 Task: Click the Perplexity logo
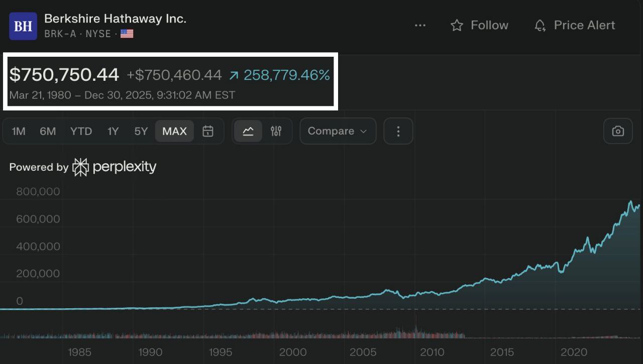[80, 166]
